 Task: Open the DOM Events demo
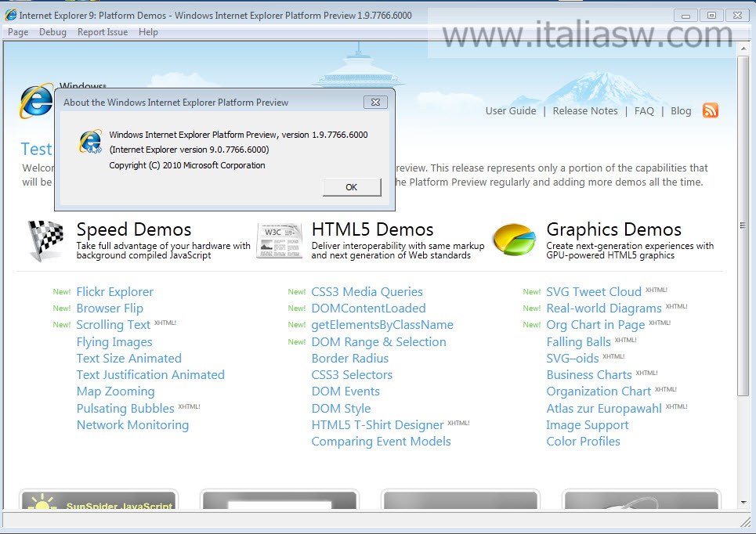click(345, 391)
